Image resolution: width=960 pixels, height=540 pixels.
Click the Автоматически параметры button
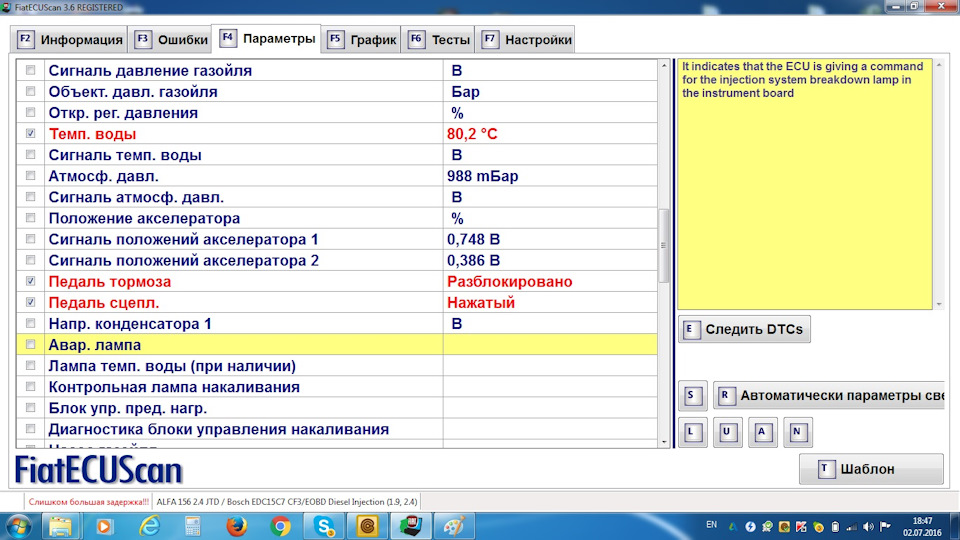point(829,396)
